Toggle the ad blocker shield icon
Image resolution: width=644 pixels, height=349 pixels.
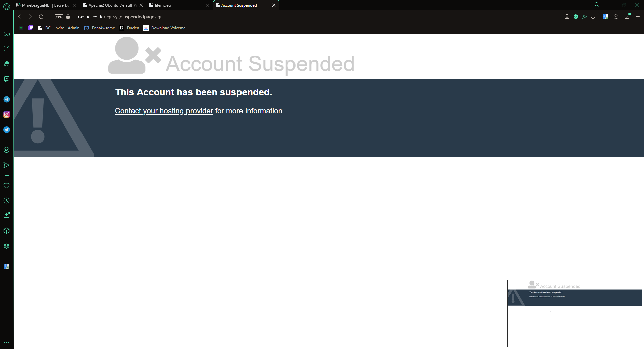click(x=576, y=17)
